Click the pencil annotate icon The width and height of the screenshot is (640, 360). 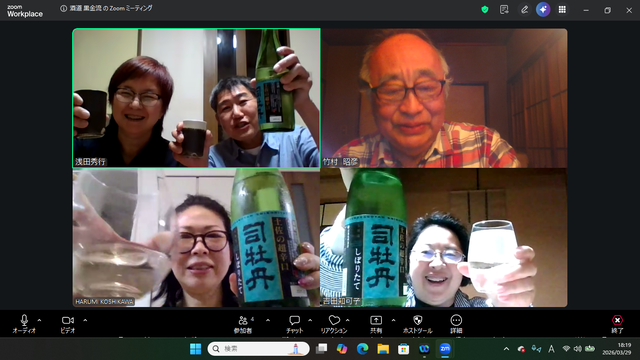524,9
